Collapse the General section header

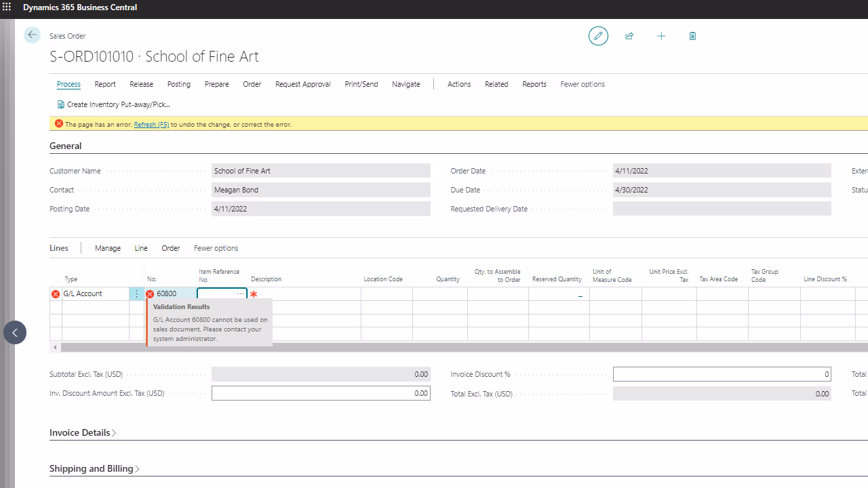pos(66,146)
